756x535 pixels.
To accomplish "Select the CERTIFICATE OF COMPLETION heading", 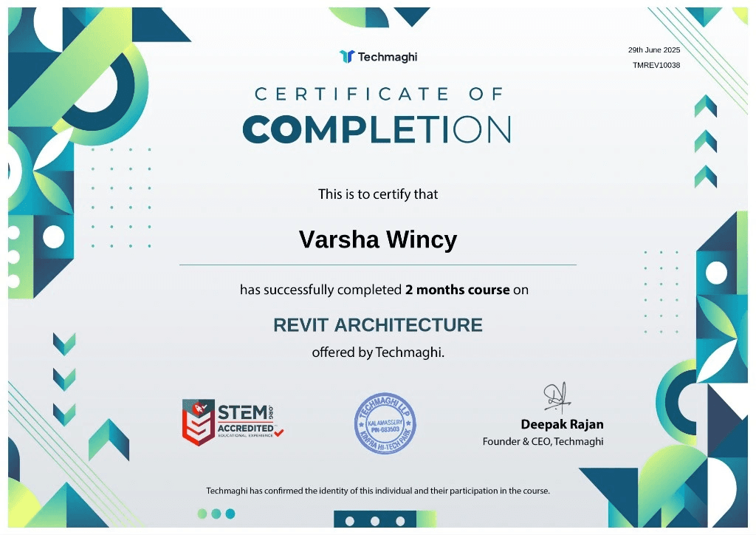I will coord(378,111).
